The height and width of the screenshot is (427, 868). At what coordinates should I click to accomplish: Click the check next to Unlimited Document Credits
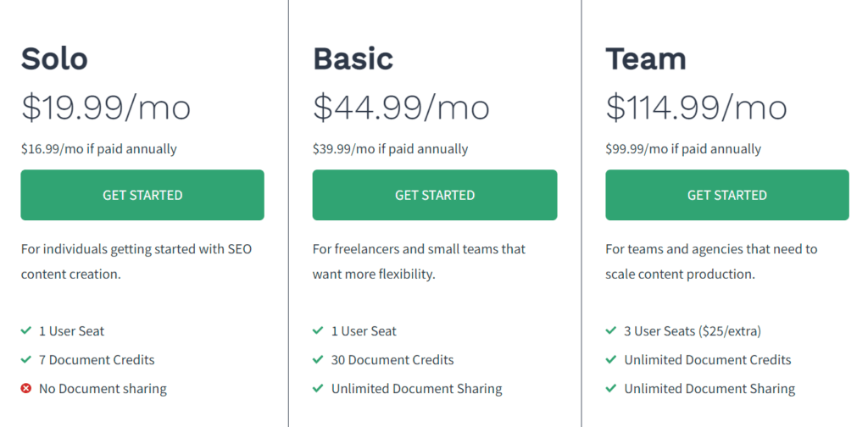611,360
